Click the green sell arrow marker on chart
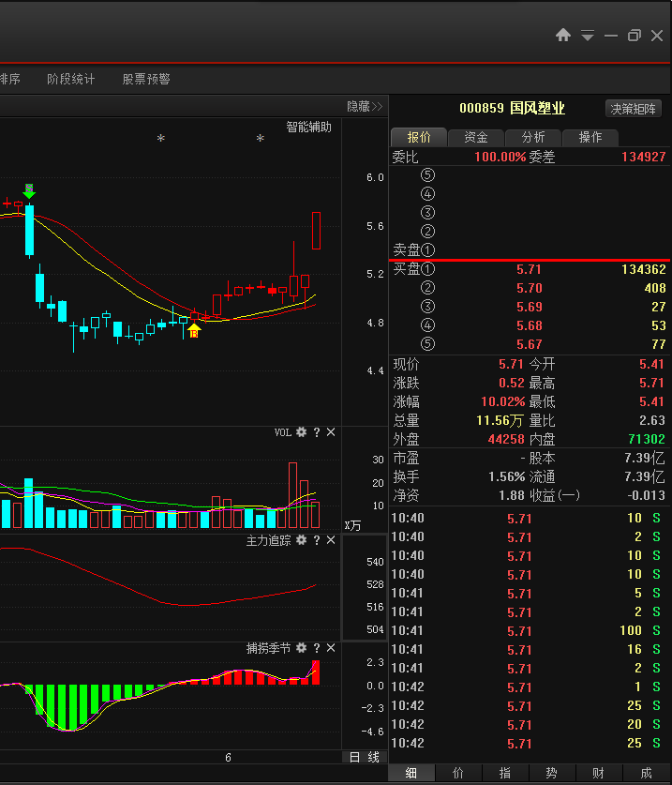The height and width of the screenshot is (785, 672). [x=30, y=191]
